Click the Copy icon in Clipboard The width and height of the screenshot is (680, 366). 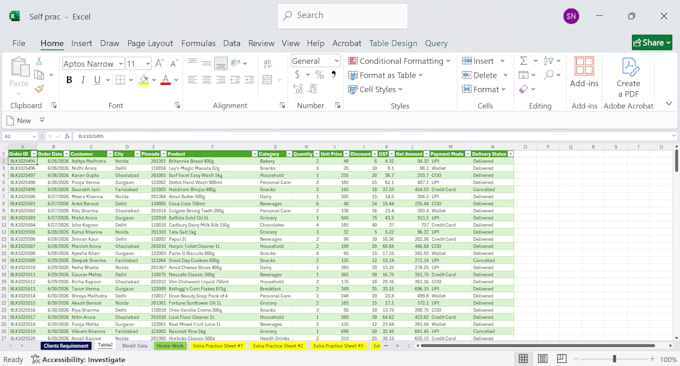point(39,75)
